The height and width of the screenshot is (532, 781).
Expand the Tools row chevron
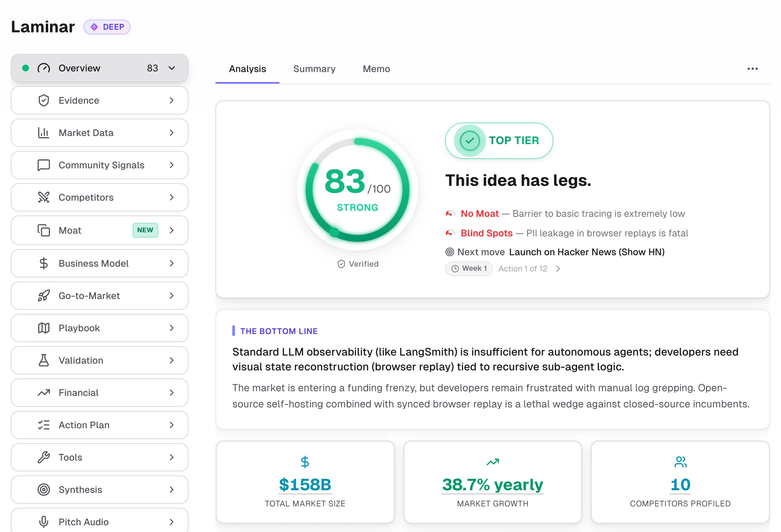coord(172,457)
